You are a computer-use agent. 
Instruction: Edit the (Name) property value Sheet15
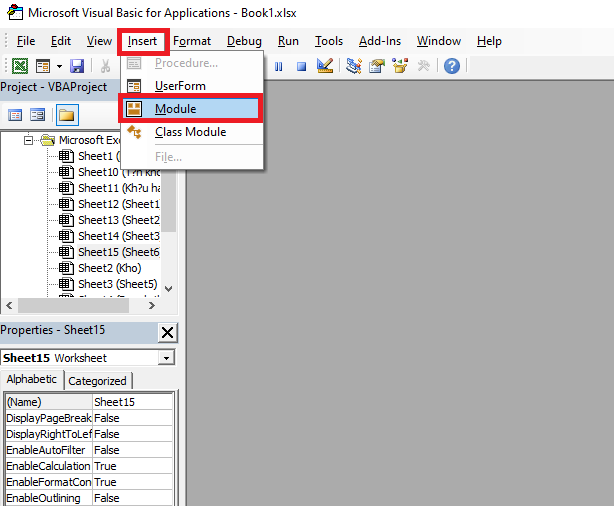132,402
